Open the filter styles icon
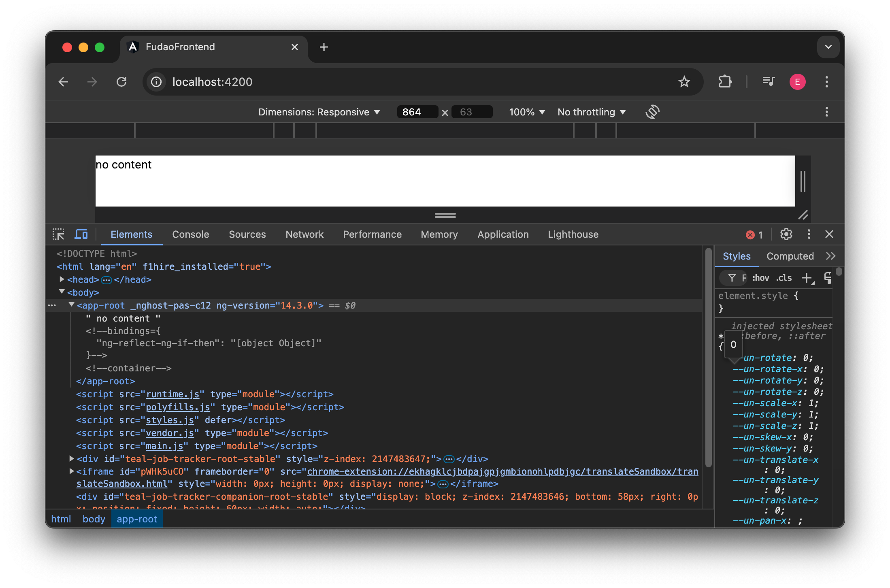Screen dimensions: 890x588 coord(733,278)
